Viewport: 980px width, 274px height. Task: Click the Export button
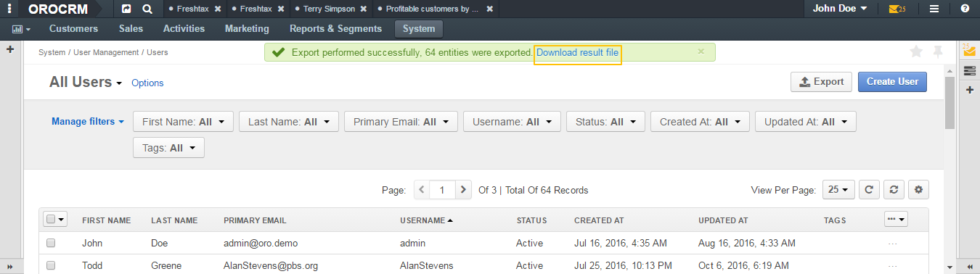[x=821, y=82]
